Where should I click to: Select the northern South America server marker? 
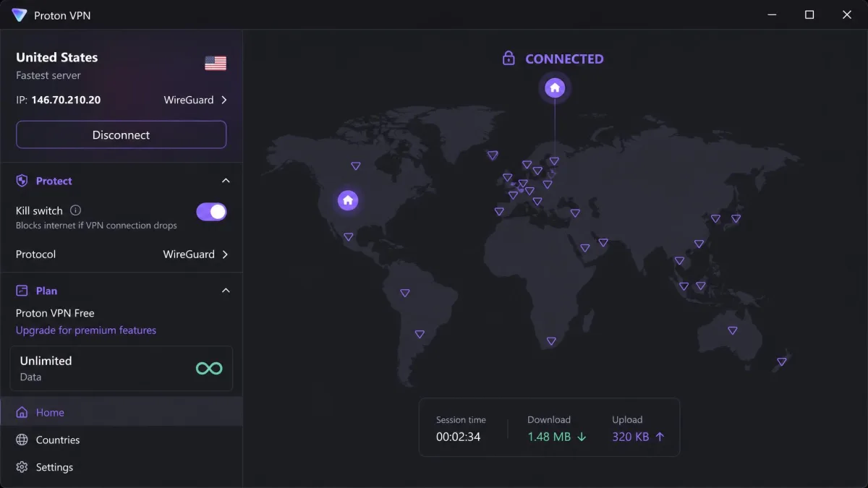405,294
